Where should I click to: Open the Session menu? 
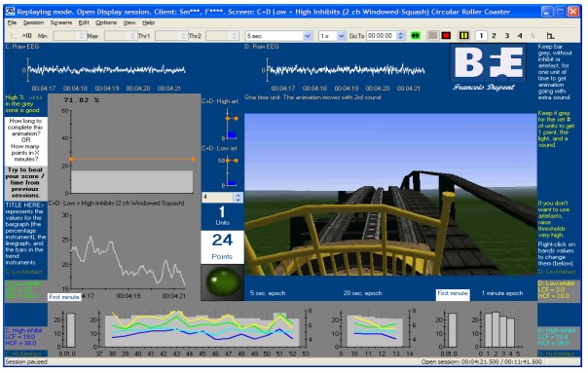pos(34,23)
